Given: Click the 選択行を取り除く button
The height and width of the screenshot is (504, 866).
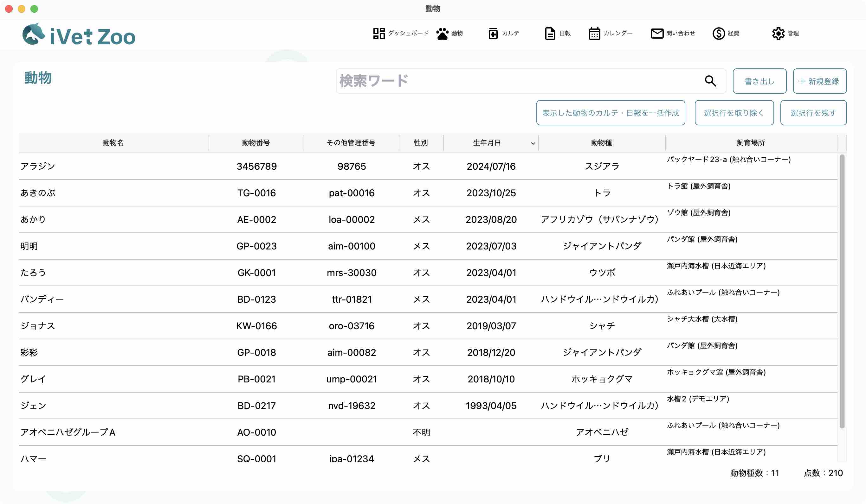Looking at the screenshot, I should pyautogui.click(x=734, y=113).
